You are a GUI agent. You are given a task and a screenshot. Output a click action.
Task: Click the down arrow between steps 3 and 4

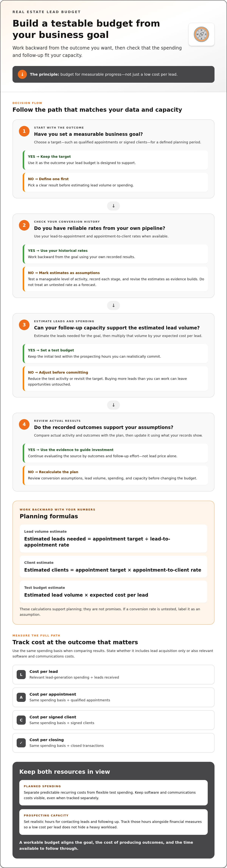(x=113, y=405)
